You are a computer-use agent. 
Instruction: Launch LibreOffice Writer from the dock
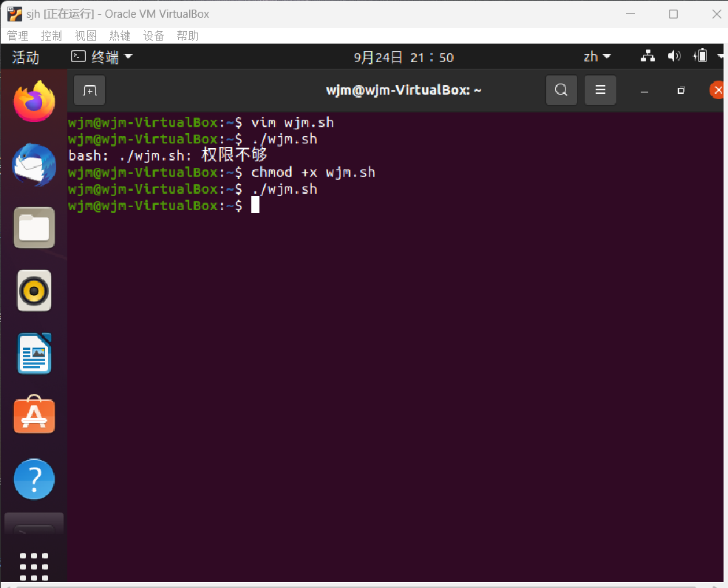tap(34, 354)
